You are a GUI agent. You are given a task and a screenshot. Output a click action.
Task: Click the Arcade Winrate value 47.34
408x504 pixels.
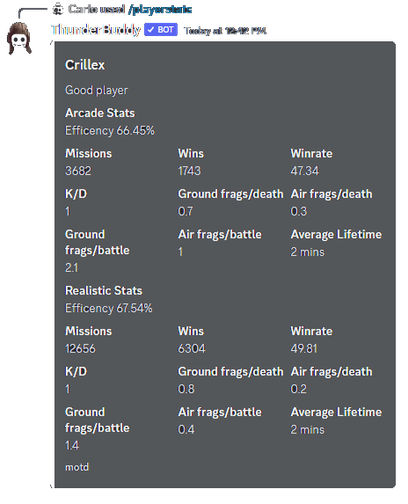[305, 171]
